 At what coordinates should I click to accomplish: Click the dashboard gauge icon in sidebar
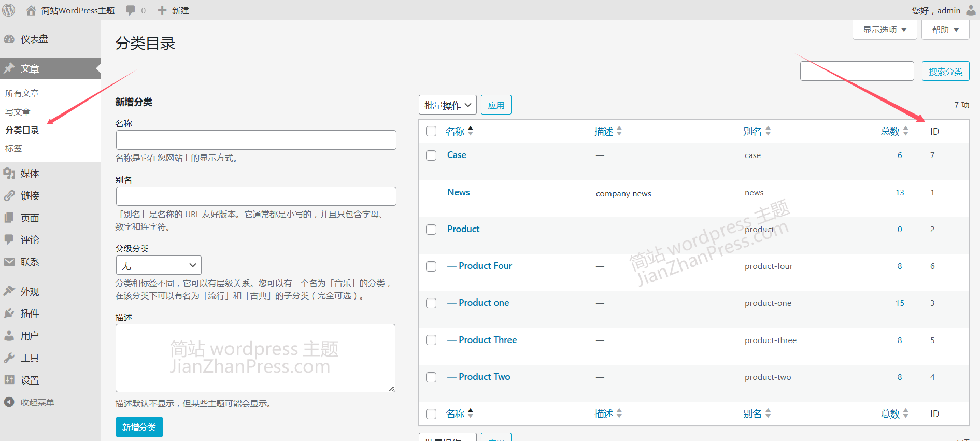coord(9,39)
